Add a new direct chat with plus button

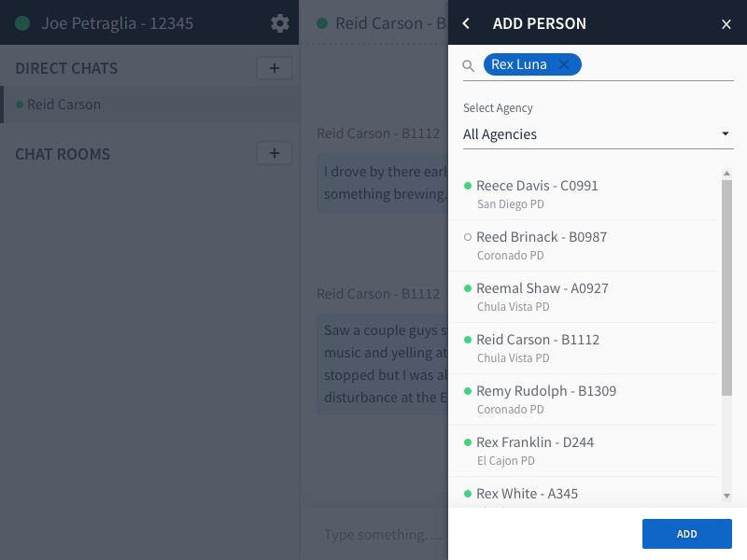(274, 68)
